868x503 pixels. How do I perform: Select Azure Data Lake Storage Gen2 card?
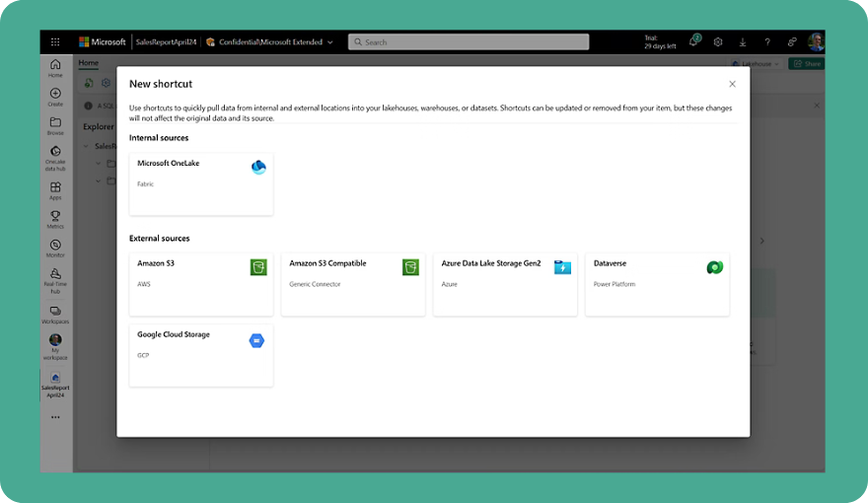(505, 284)
